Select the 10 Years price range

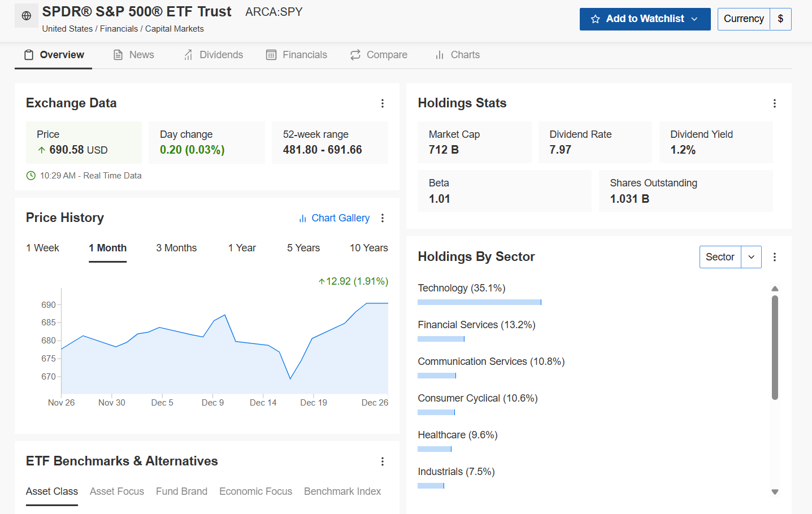click(369, 248)
